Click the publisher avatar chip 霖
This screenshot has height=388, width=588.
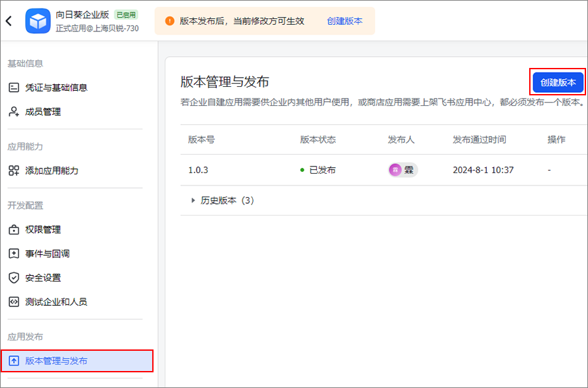[x=403, y=170]
